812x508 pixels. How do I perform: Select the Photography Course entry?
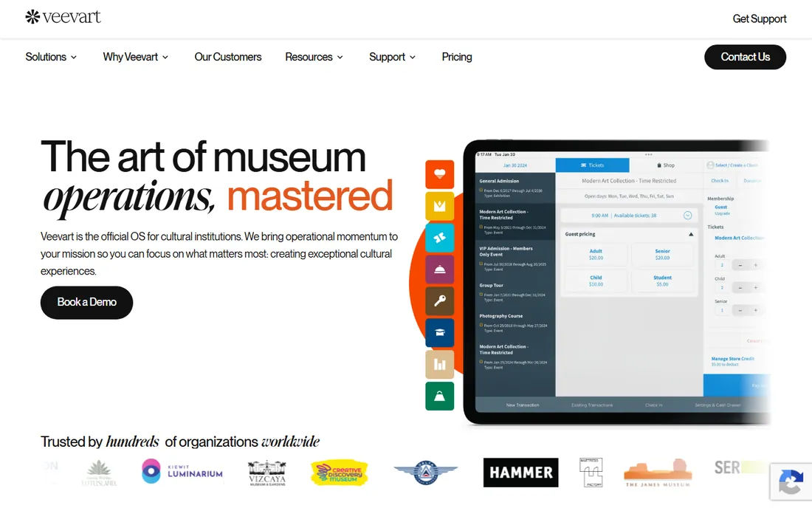[x=515, y=323]
